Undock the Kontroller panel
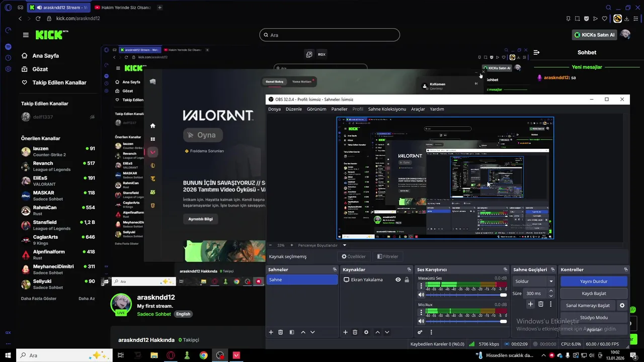The image size is (644, 362). tap(626, 270)
